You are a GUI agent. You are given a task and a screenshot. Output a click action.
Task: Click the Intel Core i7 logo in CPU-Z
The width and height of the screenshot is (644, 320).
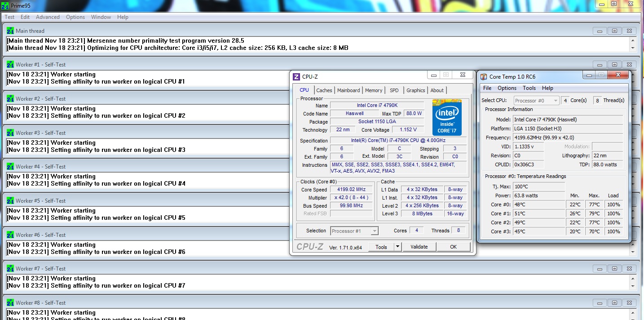447,117
